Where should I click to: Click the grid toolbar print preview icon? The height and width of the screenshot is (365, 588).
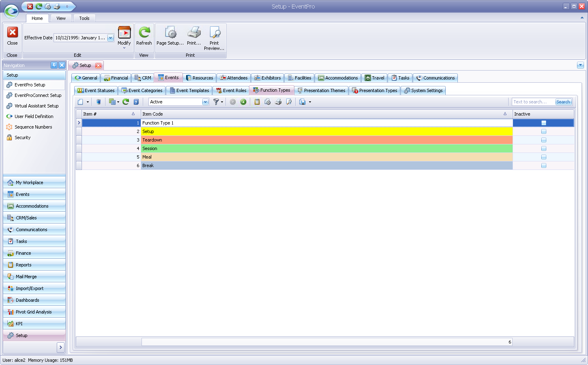[289, 102]
